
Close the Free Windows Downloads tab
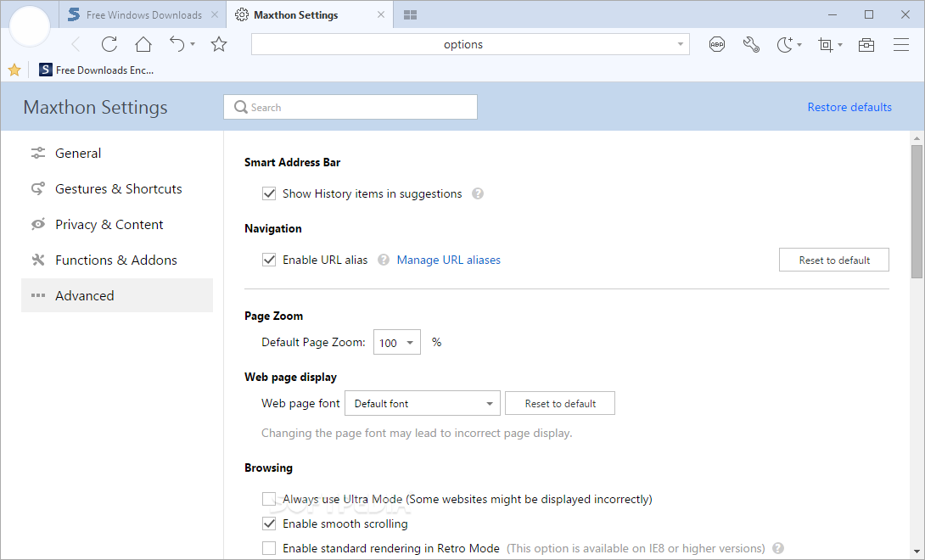pyautogui.click(x=215, y=14)
